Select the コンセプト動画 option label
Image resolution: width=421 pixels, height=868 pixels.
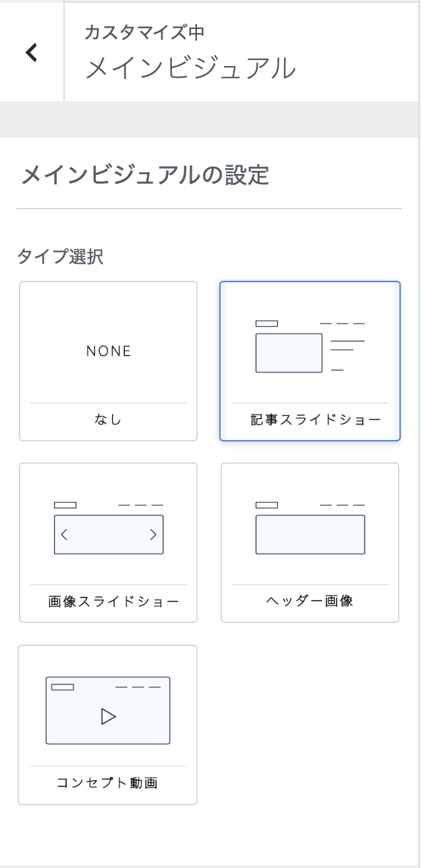coord(107,783)
